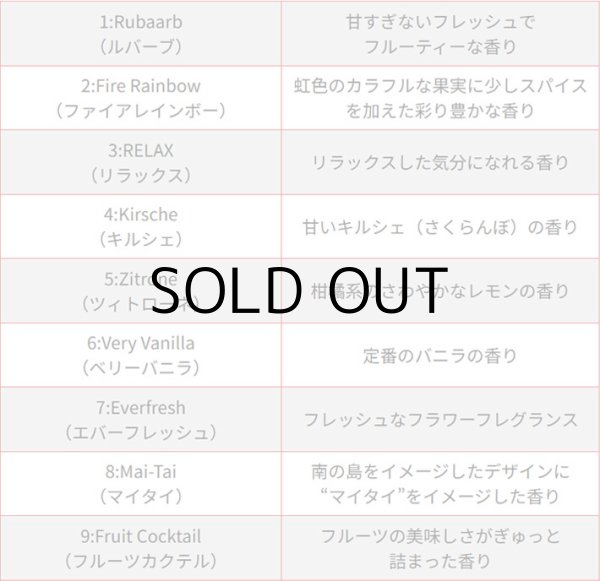Click the ルバーブ katakana label
600x581 pixels.
tap(141, 45)
